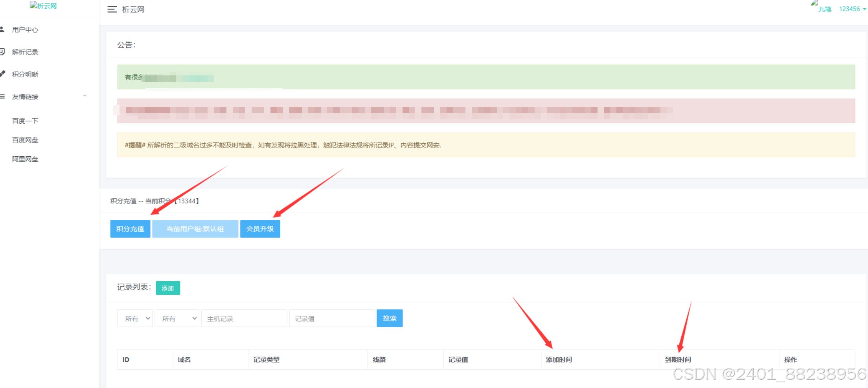Click the hamburger menu beside 析云网
The height and width of the screenshot is (388, 868).
pyautogui.click(x=112, y=9)
